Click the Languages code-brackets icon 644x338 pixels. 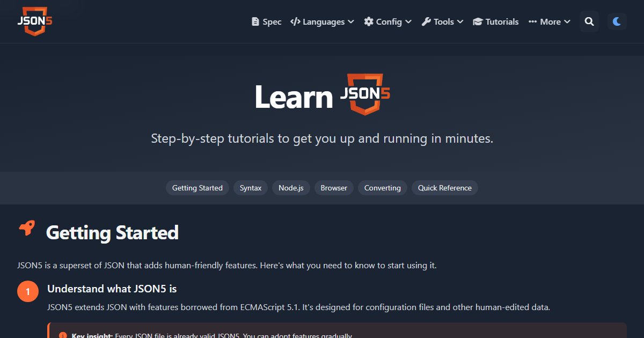[295, 22]
